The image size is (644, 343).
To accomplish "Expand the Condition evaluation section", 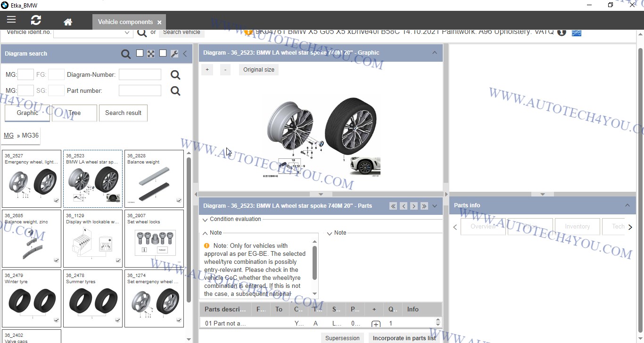I will 205,220.
